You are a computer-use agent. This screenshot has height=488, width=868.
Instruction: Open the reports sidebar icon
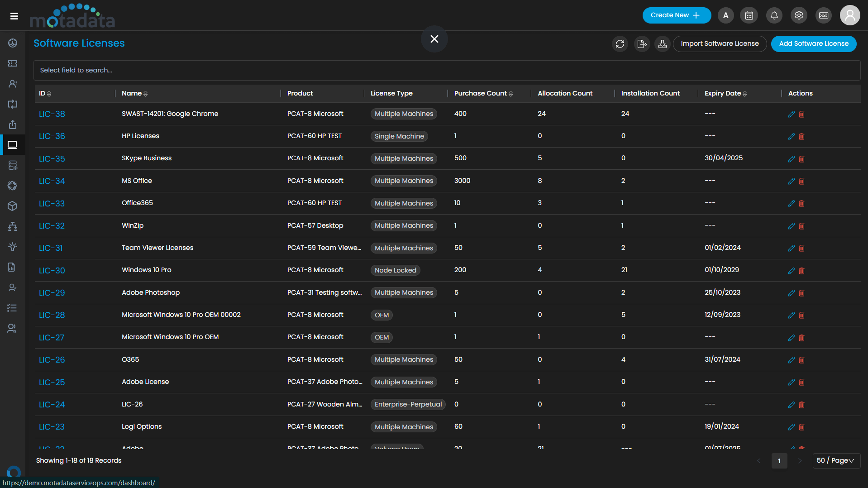13,267
